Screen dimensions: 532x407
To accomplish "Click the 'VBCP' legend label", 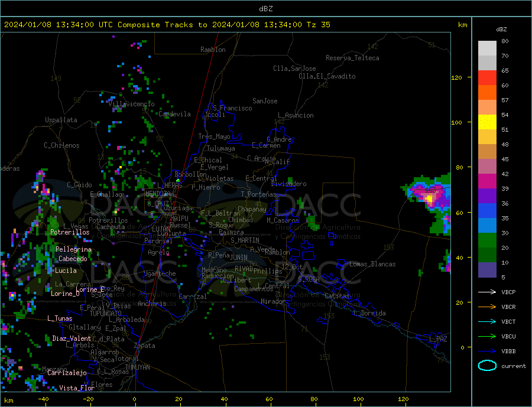I will click(x=508, y=292).
